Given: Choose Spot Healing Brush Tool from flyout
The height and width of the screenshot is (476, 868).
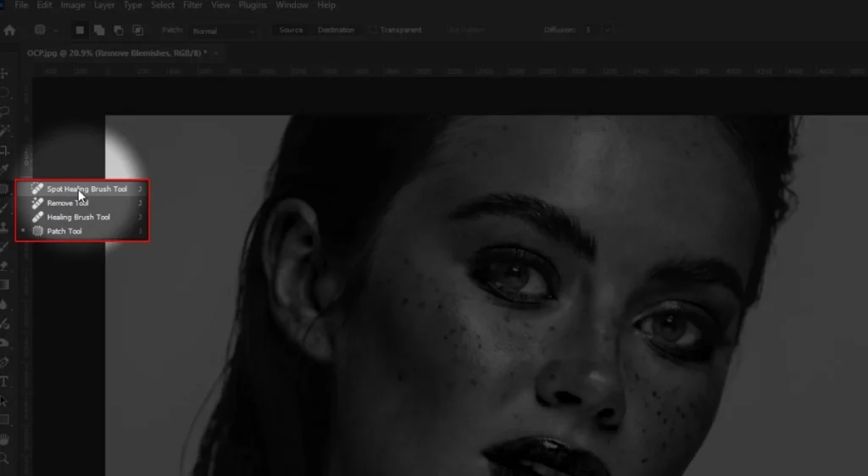Looking at the screenshot, I should [x=82, y=189].
